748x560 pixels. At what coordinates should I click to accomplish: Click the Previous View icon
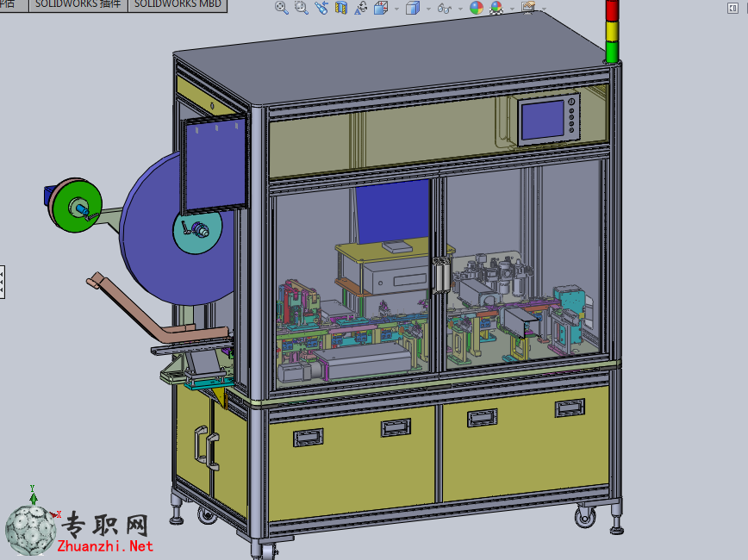click(321, 8)
